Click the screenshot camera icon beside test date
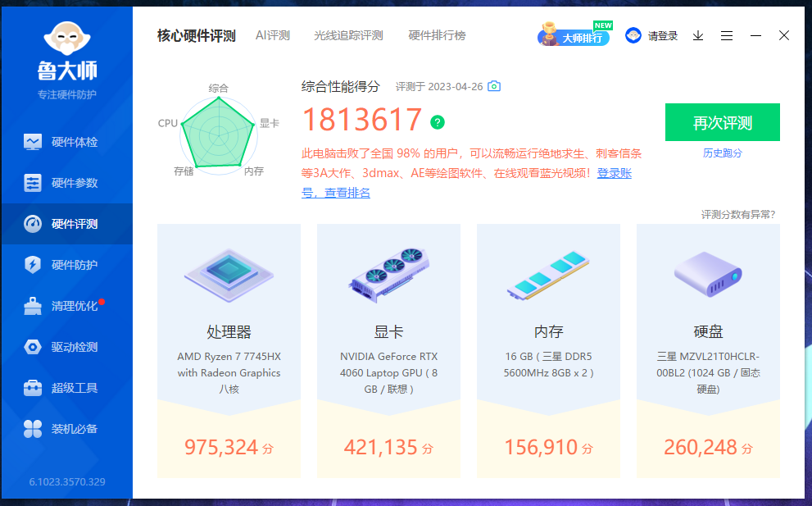The image size is (812, 506). coord(494,86)
